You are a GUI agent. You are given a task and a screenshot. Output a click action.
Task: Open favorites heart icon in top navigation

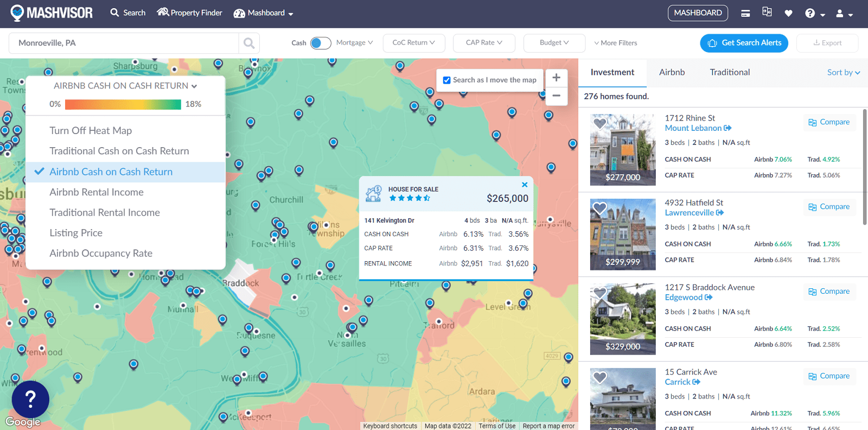[788, 13]
